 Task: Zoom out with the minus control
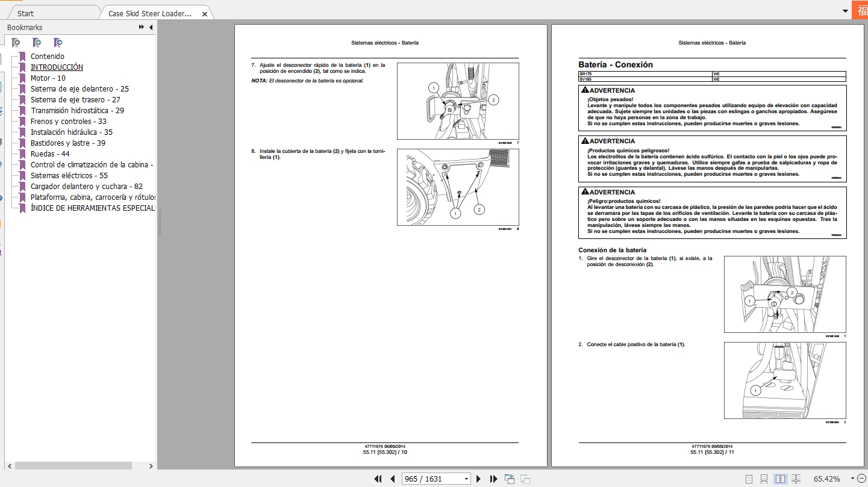tap(862, 478)
